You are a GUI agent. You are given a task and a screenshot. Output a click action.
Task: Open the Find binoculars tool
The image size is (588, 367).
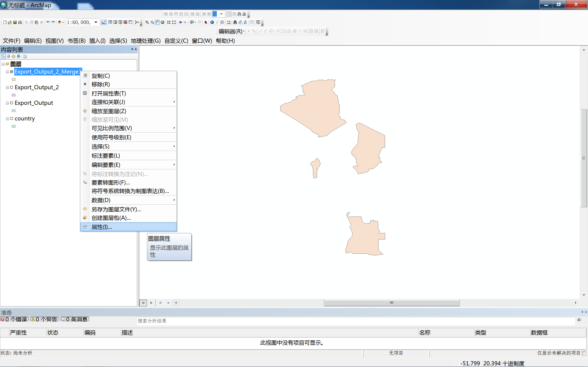pyautogui.click(x=235, y=22)
